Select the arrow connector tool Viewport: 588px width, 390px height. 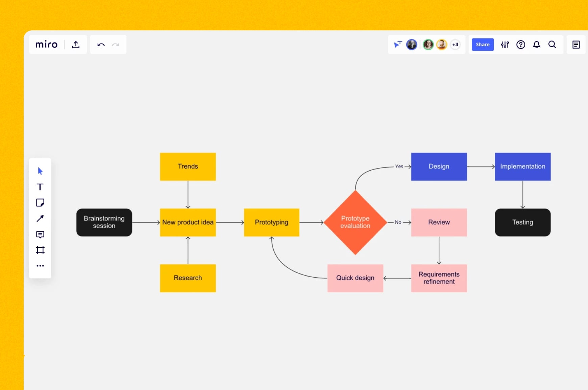40,218
